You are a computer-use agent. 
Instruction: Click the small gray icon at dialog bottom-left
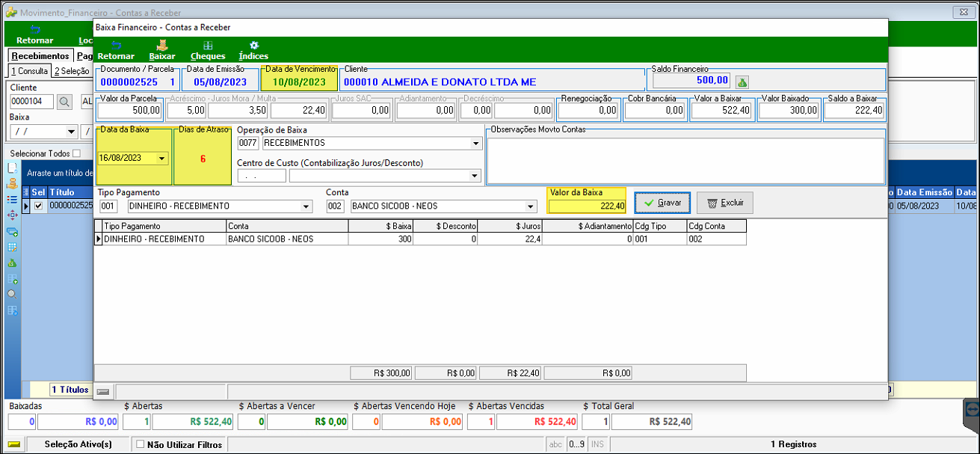pyautogui.click(x=103, y=391)
